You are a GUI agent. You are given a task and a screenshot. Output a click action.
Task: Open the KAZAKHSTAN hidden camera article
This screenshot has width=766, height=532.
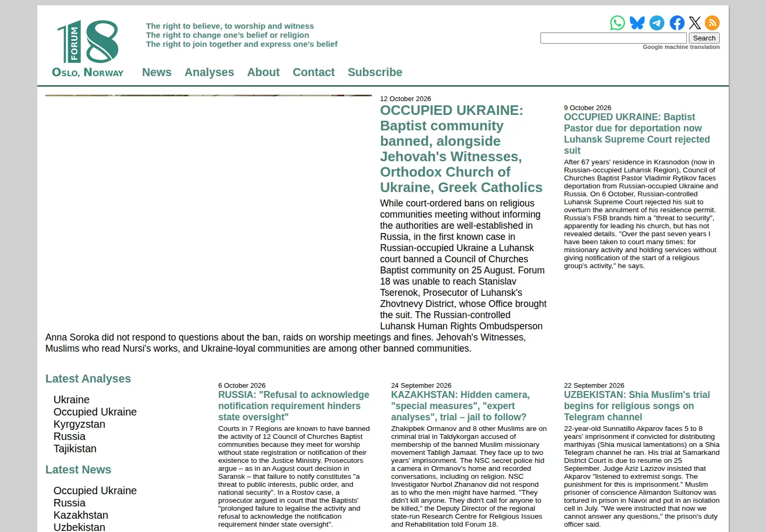pos(460,406)
